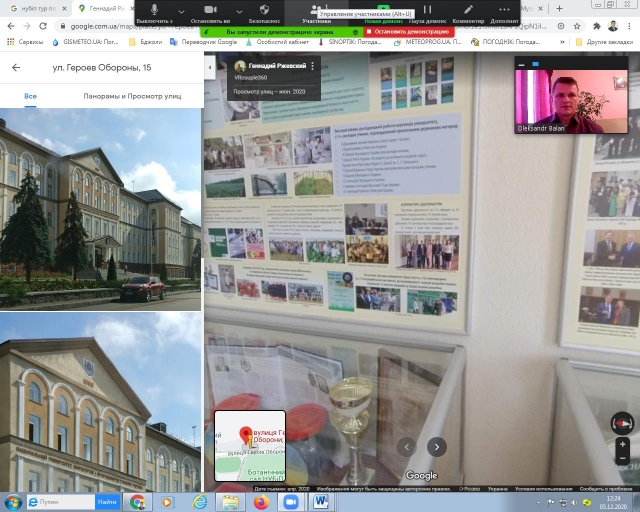Open the METEOPROG.UA bookmark
Image resolution: width=640 pixels, height=512 pixels.
pos(427,42)
